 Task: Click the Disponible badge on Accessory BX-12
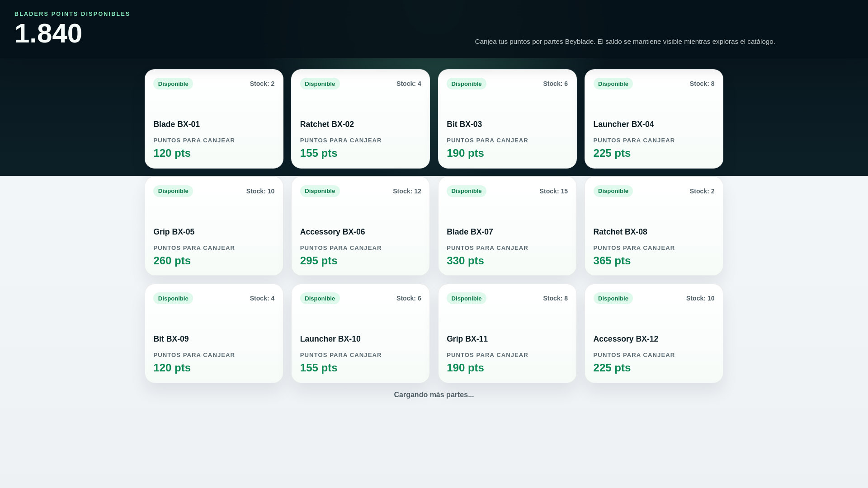click(613, 298)
